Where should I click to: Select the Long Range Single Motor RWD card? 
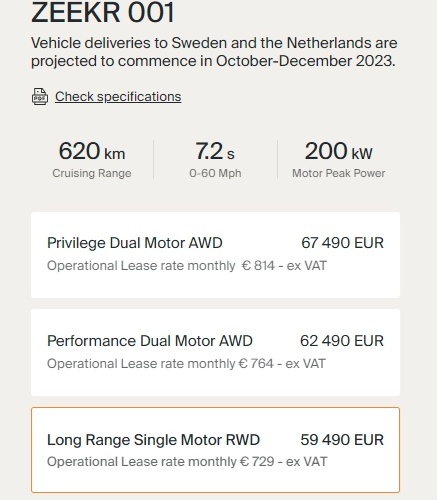pyautogui.click(x=215, y=450)
